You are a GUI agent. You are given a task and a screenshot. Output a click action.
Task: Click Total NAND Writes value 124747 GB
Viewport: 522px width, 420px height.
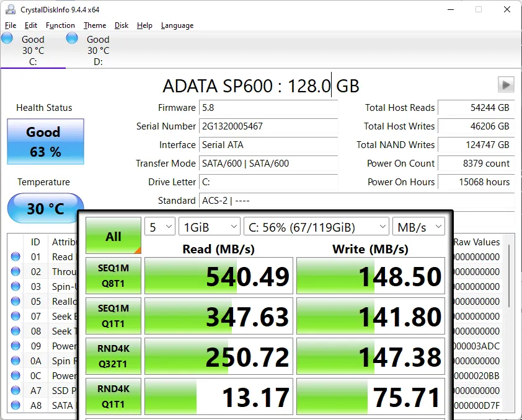[476, 145]
